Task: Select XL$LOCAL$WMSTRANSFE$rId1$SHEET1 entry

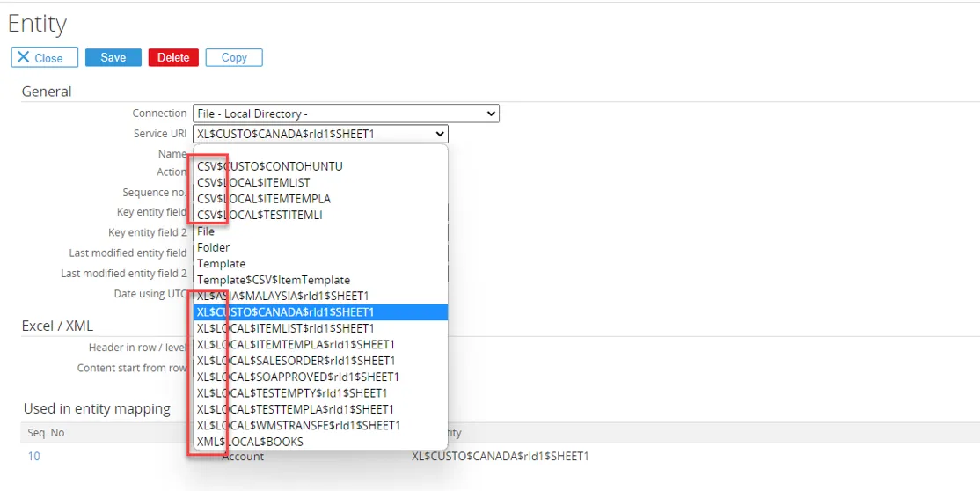Action: pos(298,425)
